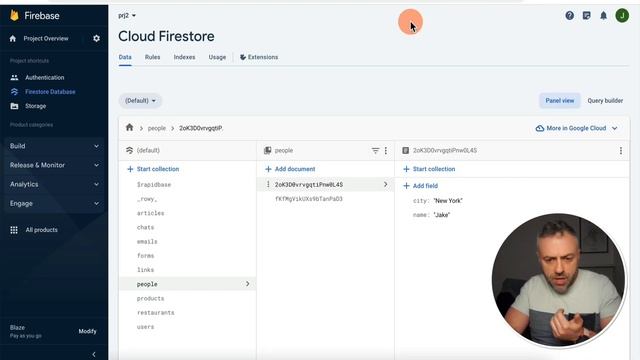Screen dimensions: 640x360
Task: Open document panel three-dot menu
Action: pos(621,151)
